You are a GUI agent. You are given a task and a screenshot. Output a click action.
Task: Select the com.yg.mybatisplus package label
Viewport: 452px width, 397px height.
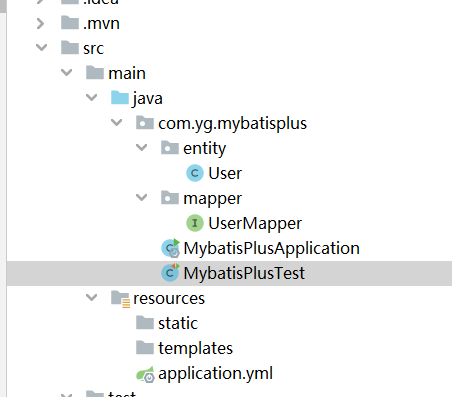pos(232,124)
